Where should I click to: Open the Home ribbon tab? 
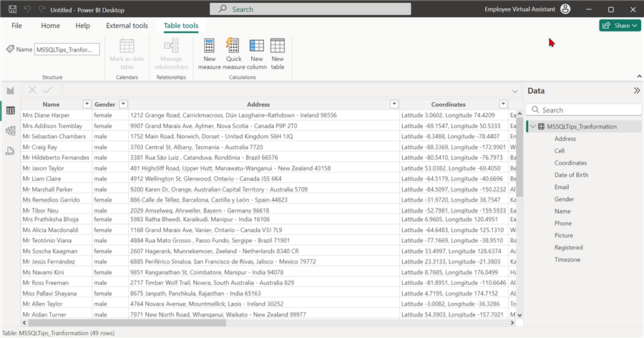tap(50, 26)
